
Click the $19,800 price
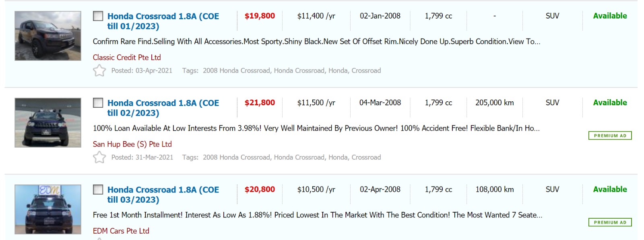pyautogui.click(x=260, y=16)
